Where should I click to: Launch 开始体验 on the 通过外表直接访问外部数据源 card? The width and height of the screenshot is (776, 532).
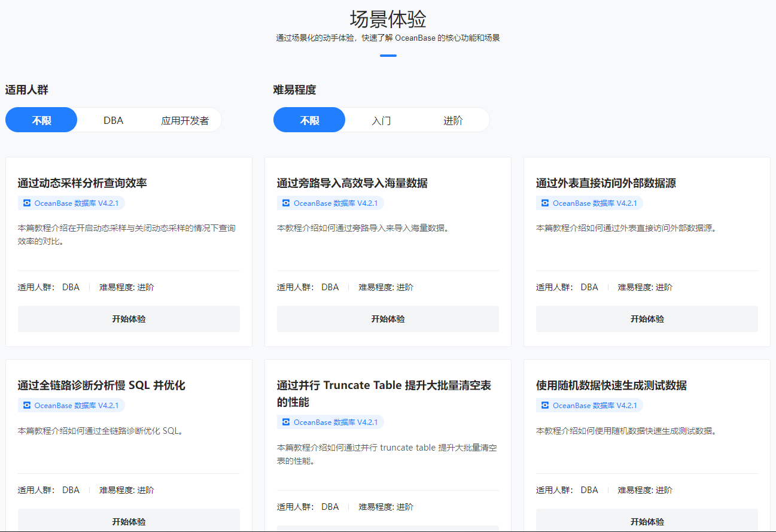coord(647,319)
